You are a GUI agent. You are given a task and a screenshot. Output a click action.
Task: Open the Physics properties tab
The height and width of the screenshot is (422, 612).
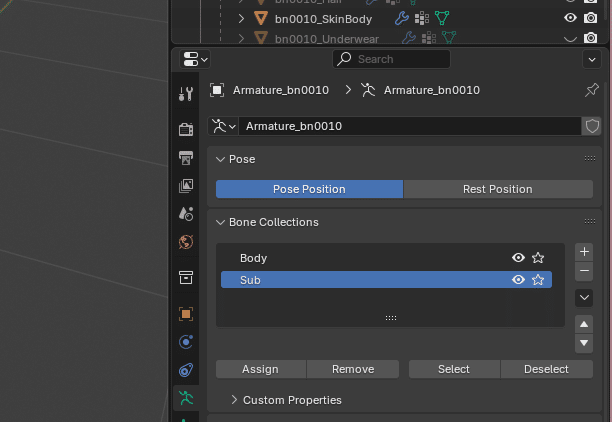click(186, 342)
